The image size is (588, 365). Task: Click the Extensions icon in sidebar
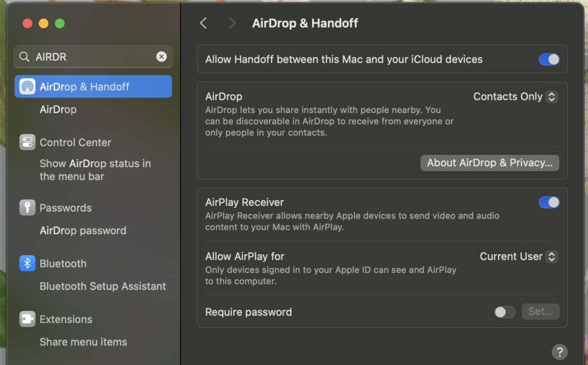[x=27, y=319]
